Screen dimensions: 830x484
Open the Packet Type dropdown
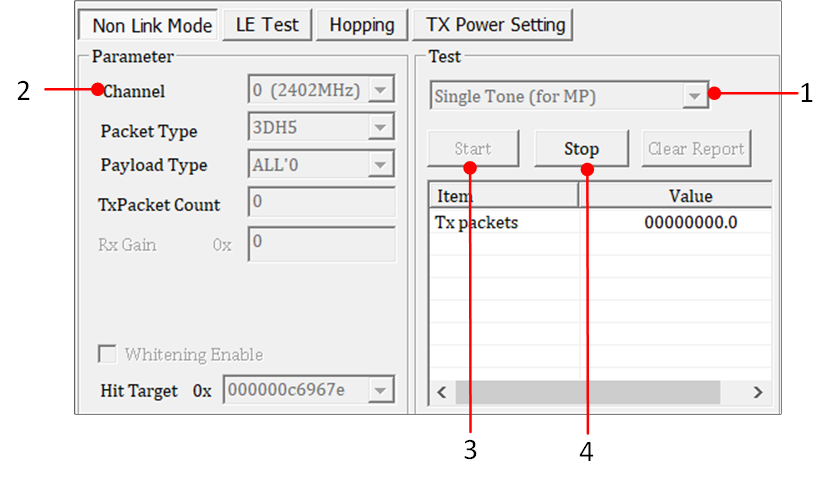(381, 128)
